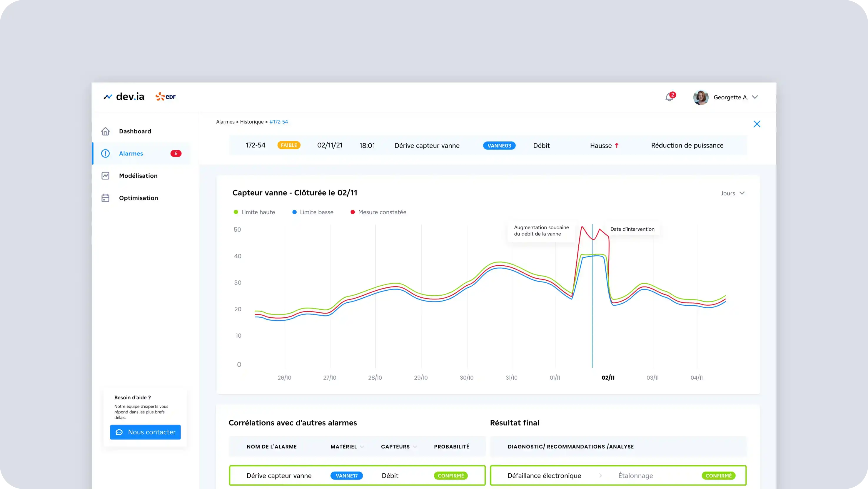Screen dimensions: 868x489
Task: Open the Jours time range dropdown
Action: (x=732, y=193)
